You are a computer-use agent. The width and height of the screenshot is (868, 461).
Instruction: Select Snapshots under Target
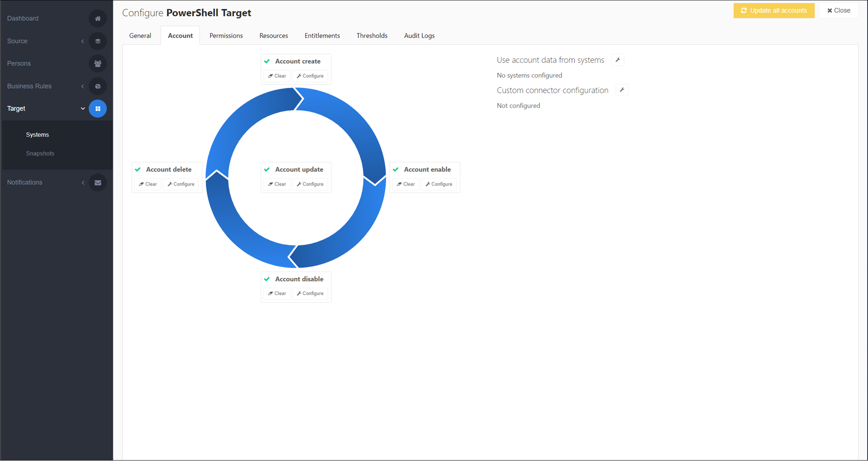(x=40, y=154)
